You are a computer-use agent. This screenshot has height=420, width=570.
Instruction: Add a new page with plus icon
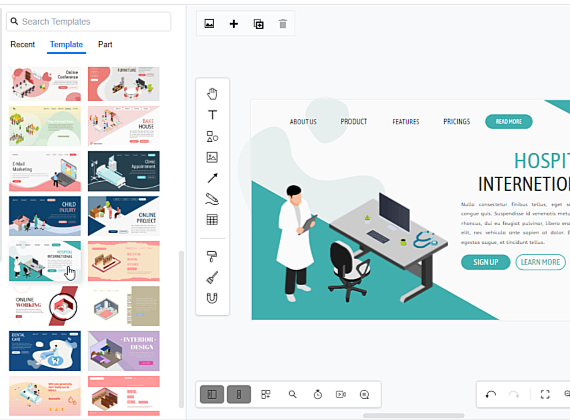pyautogui.click(x=234, y=24)
